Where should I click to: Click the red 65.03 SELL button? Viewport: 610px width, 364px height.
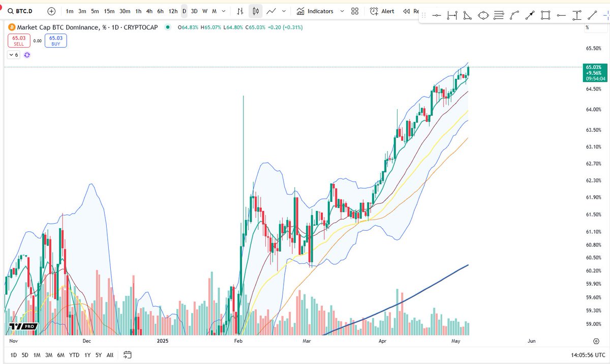18,41
